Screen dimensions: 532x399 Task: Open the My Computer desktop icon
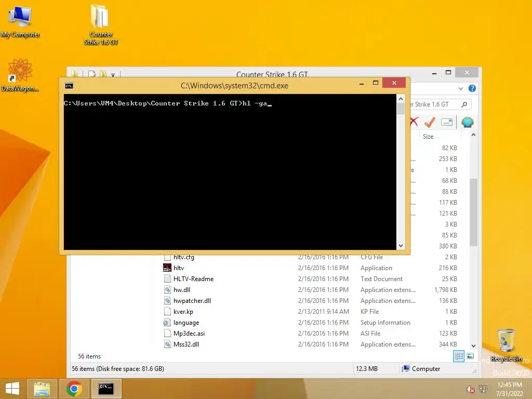tap(20, 22)
